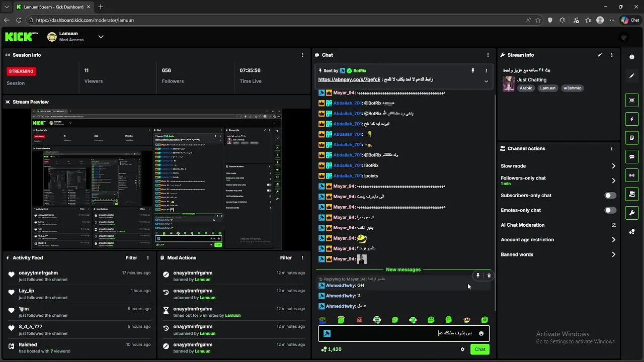Screen dimensions: 644x362
Task: Toggle Subscribers-only chat switch
Action: click(610, 196)
